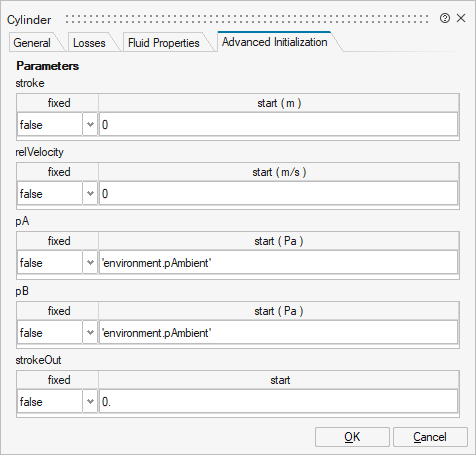Edit the pA start pressure field
The image size is (476, 455).
coord(278,263)
